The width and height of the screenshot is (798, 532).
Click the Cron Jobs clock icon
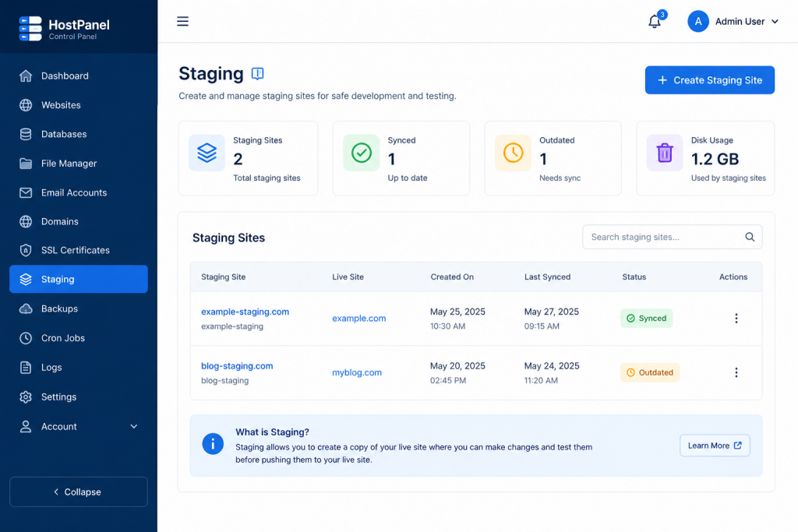[x=26, y=338]
